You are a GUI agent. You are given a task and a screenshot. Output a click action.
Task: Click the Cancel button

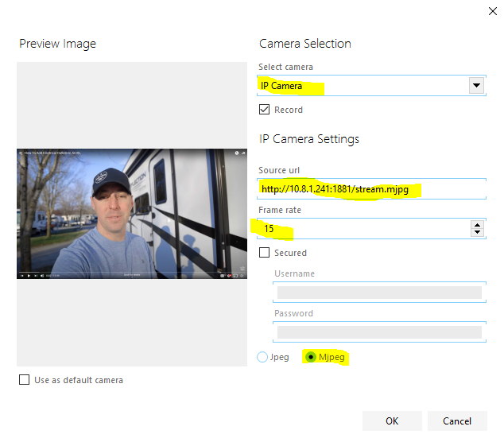tap(457, 421)
